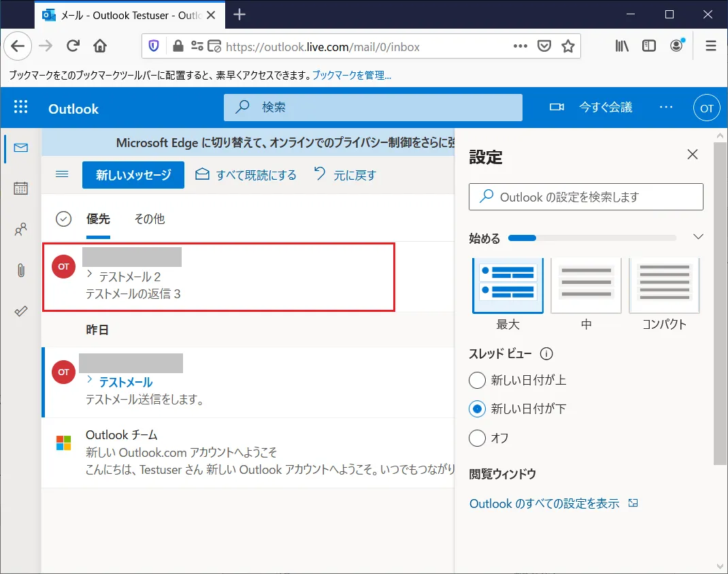Open the Mail view in sidebar

[21, 148]
